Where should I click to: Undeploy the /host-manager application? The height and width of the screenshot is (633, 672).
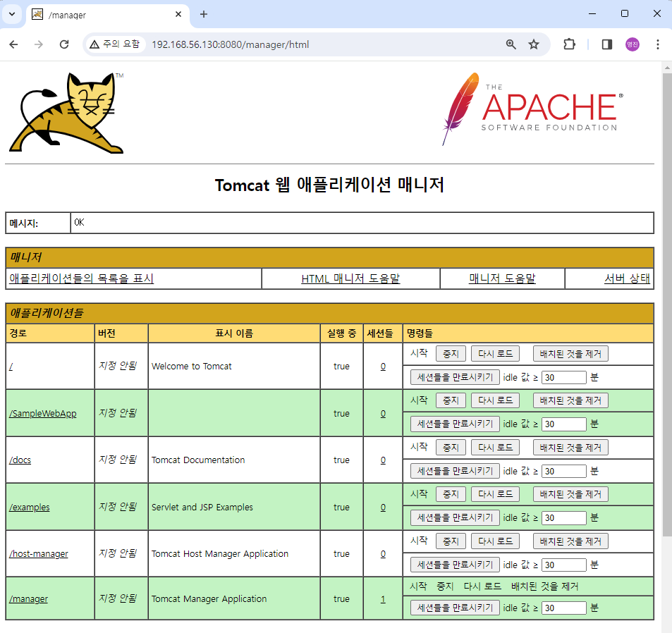coord(570,541)
